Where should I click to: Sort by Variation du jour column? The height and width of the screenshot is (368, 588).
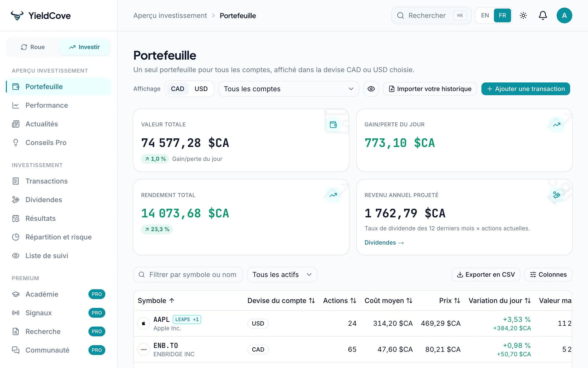coord(500,301)
